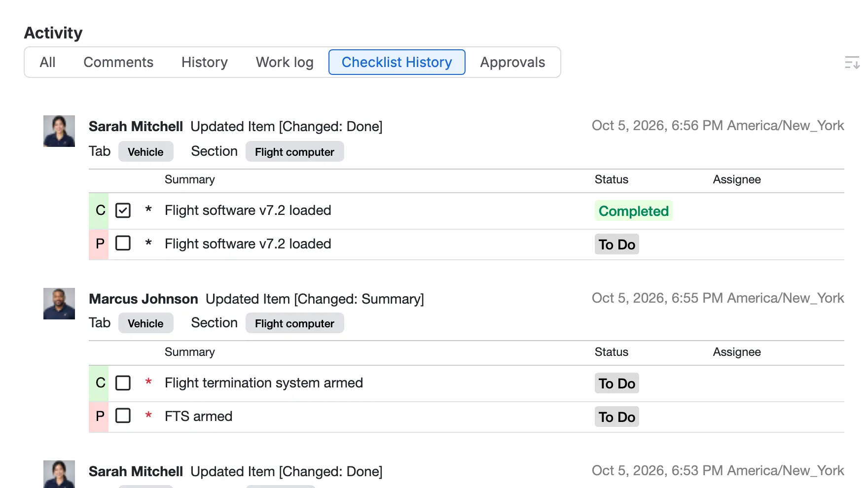Click Updated Item [Changed: Summary] text
This screenshot has width=868, height=488.
click(315, 299)
